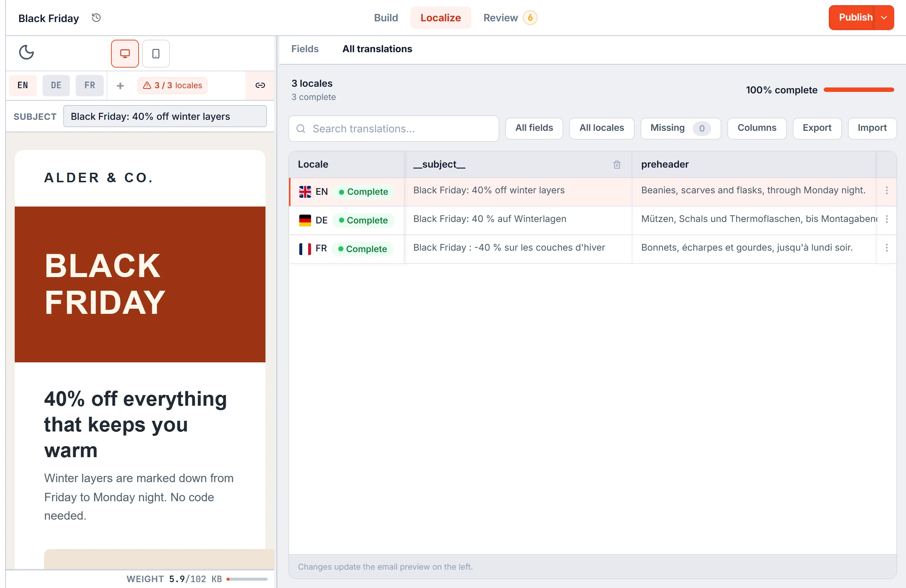Switch to the Build tab

point(386,18)
